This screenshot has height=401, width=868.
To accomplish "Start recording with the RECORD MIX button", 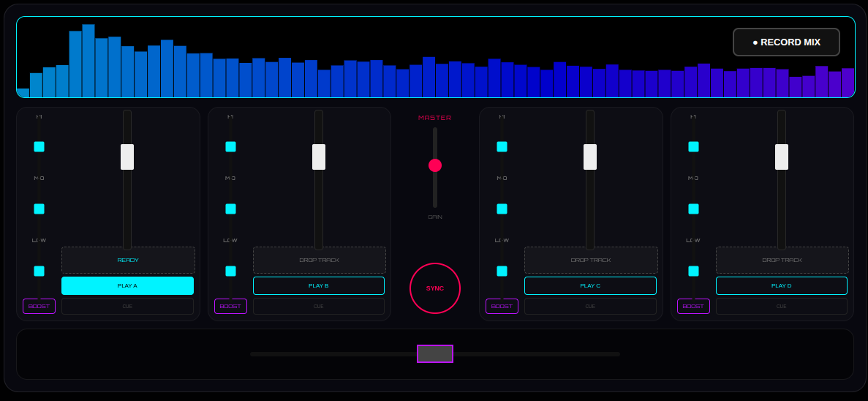I will point(786,42).
